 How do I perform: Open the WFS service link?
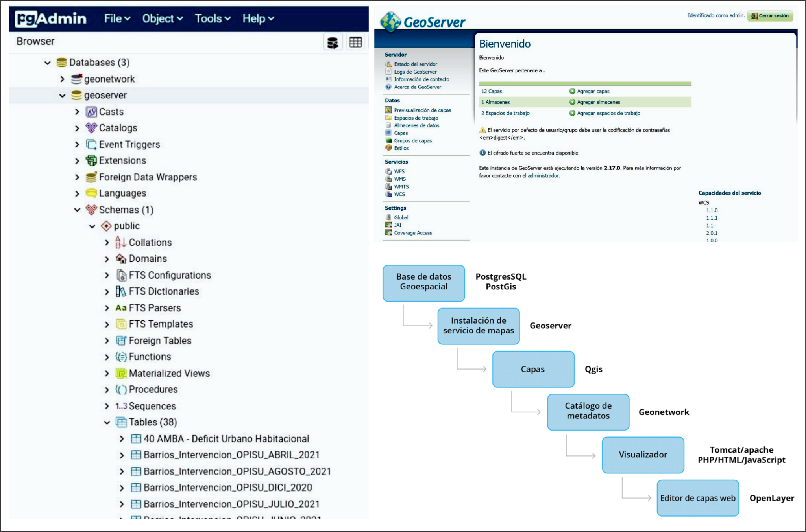click(399, 171)
